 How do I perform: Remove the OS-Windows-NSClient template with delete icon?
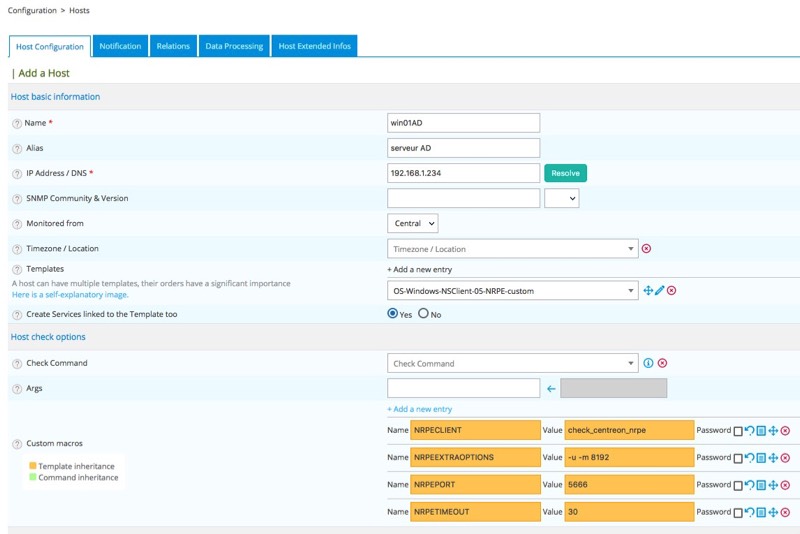(x=672, y=290)
